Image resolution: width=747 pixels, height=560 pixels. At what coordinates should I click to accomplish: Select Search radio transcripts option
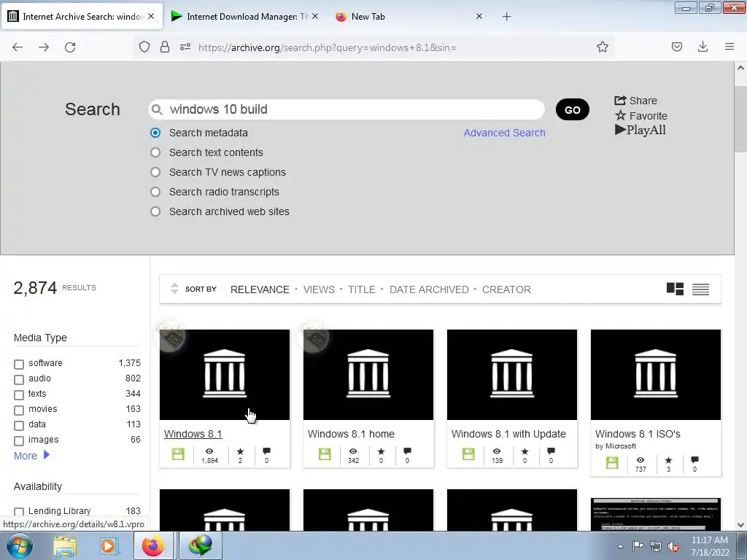point(155,192)
